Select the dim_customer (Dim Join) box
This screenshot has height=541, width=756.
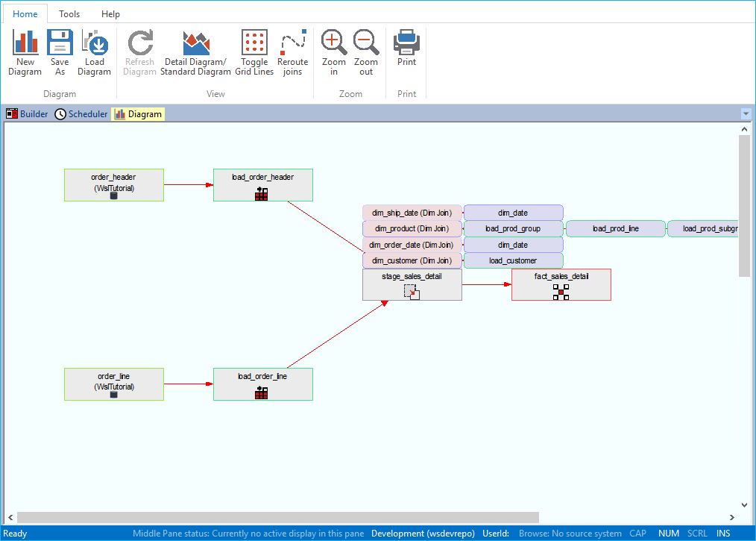412,260
